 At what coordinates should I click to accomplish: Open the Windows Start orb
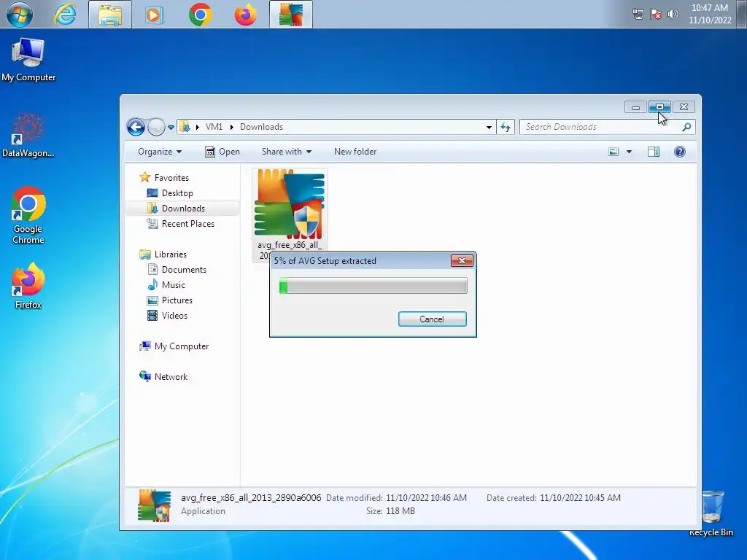tap(20, 15)
